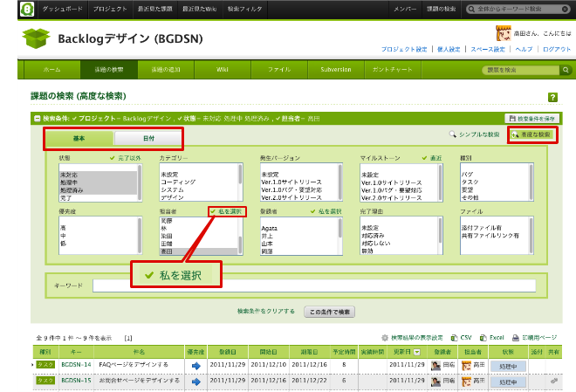
Task: Switch to the 基本 tab
Action: pos(79,138)
